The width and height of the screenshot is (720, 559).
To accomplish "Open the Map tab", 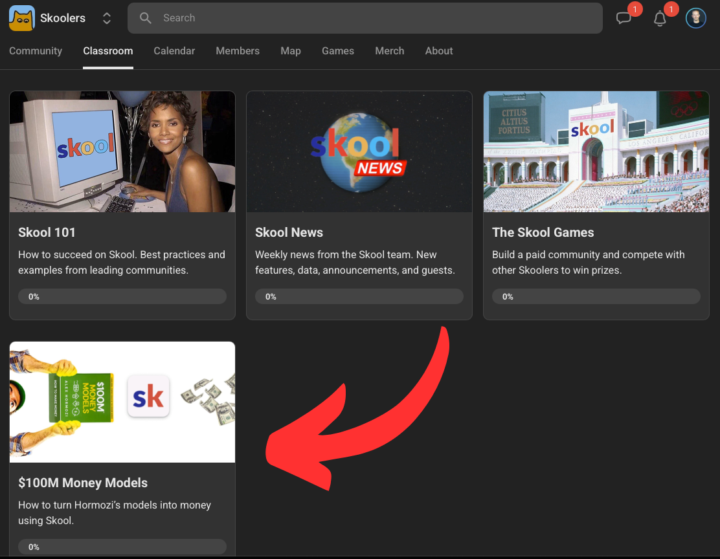I will pos(291,51).
